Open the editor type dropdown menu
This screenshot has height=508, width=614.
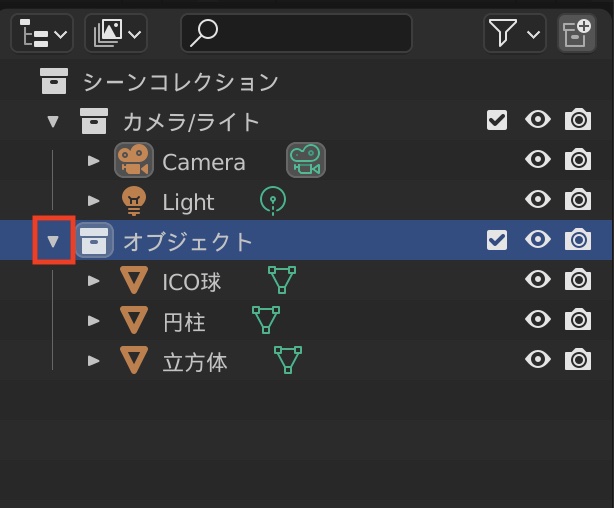[42, 34]
